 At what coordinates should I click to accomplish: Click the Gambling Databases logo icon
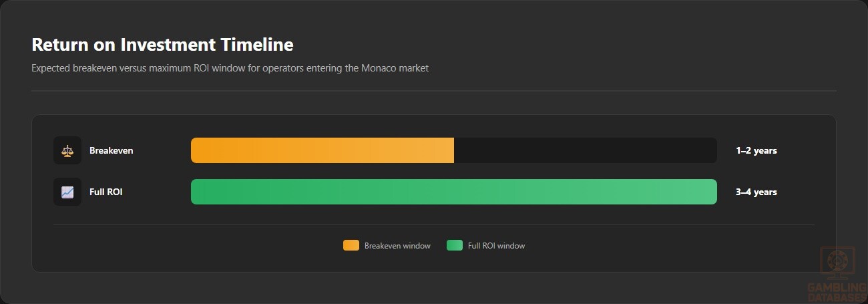tap(837, 263)
